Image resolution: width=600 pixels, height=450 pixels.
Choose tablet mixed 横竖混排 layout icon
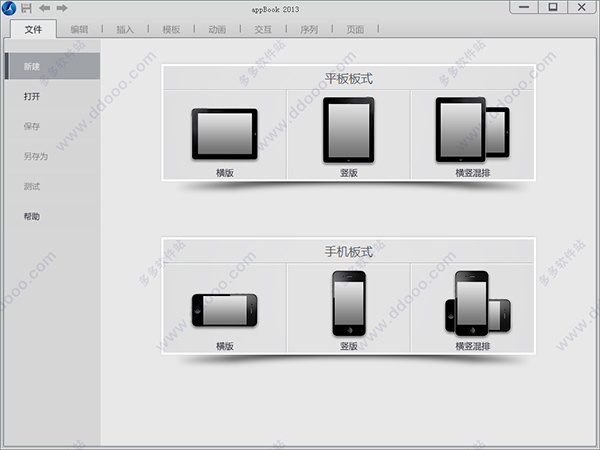[473, 130]
